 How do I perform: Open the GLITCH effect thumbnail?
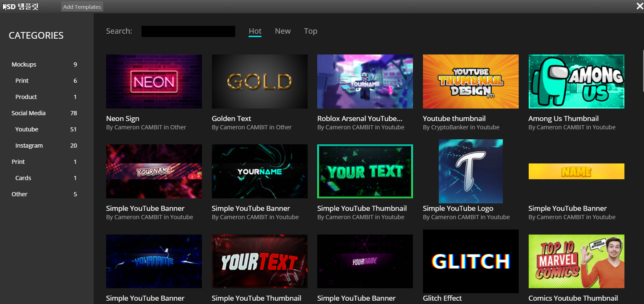(471, 261)
